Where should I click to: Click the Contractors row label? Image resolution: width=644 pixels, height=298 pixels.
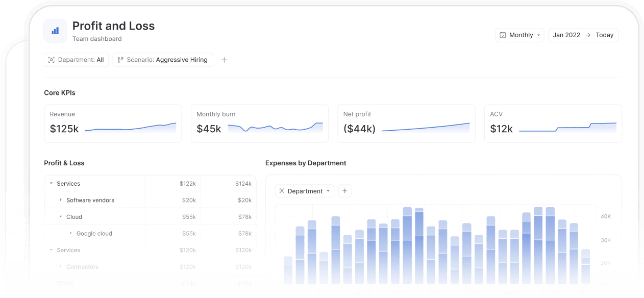coord(82,267)
